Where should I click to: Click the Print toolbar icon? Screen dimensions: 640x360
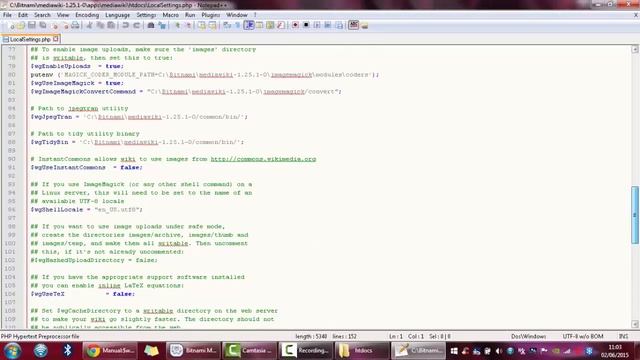tap(76, 25)
